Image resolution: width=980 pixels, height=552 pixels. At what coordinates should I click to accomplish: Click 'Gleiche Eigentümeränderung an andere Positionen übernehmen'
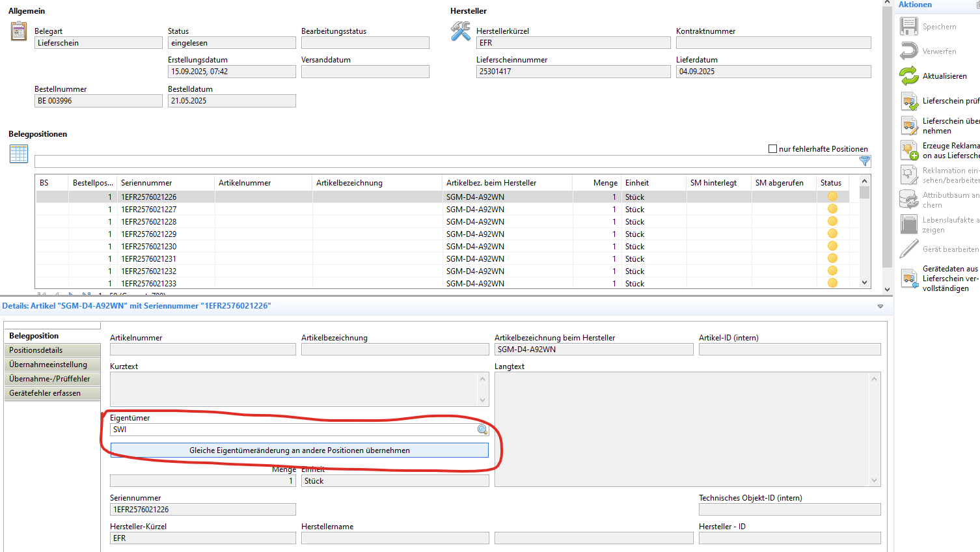[x=299, y=450]
